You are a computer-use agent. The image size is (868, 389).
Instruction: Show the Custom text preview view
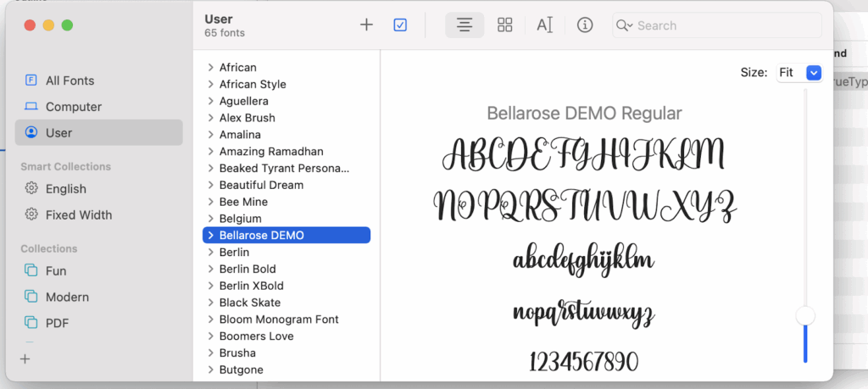coord(544,25)
